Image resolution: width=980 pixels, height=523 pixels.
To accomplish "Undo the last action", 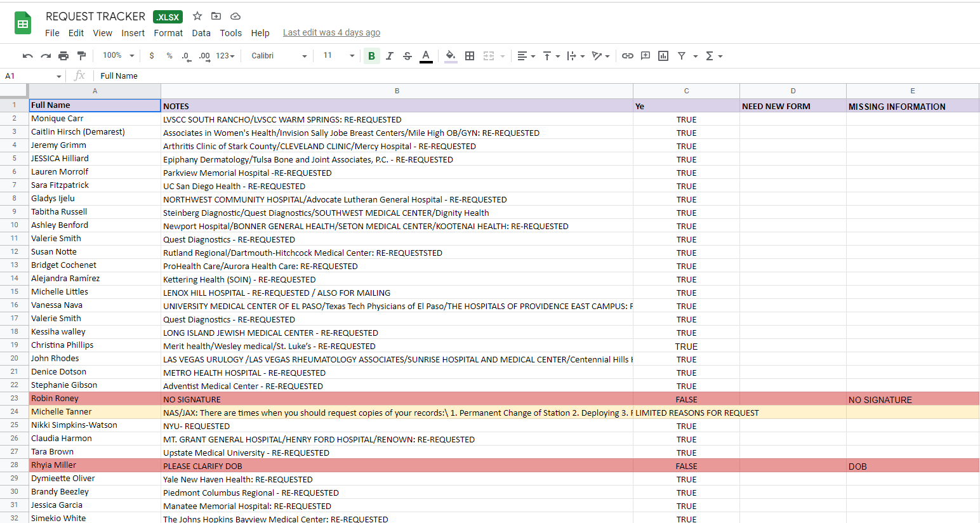I will [27, 56].
